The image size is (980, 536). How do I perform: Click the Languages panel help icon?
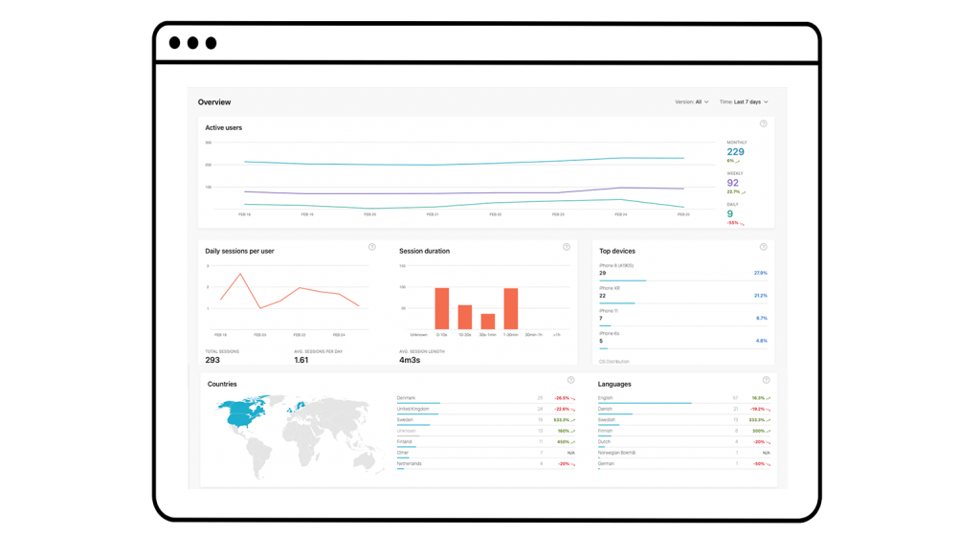click(x=766, y=380)
